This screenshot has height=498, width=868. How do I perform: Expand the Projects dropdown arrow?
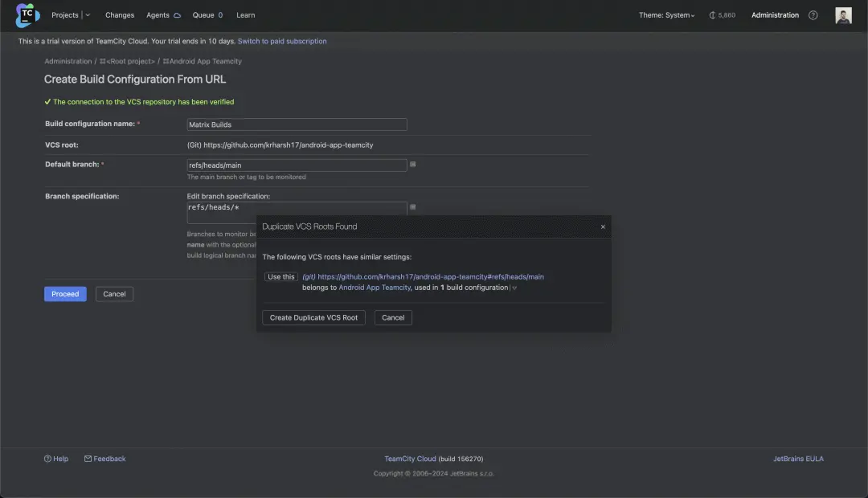(x=88, y=15)
